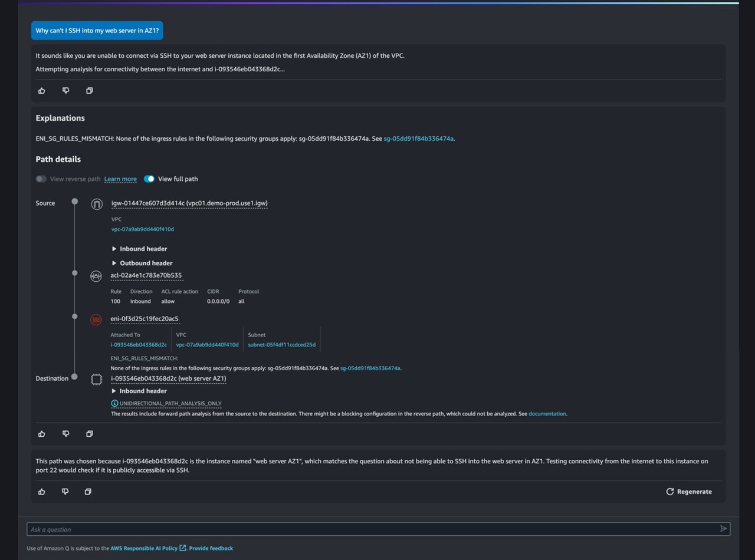Copy the final explanation text
Image resolution: width=755 pixels, height=560 pixels.
pyautogui.click(x=88, y=492)
